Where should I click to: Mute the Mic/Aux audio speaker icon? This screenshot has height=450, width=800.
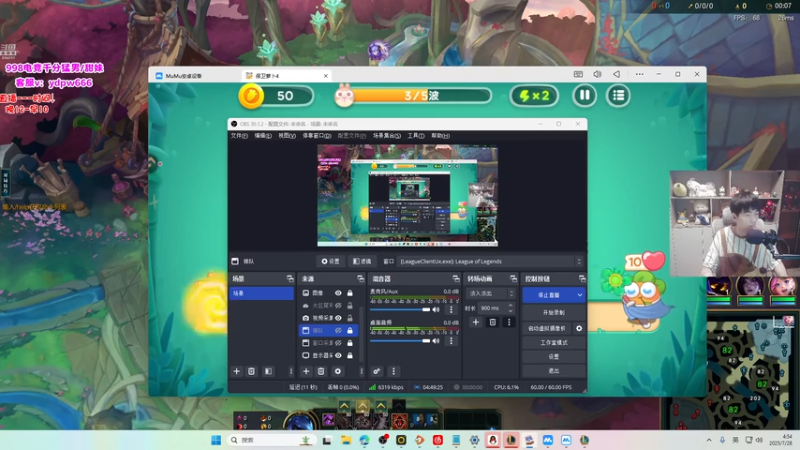click(x=436, y=310)
